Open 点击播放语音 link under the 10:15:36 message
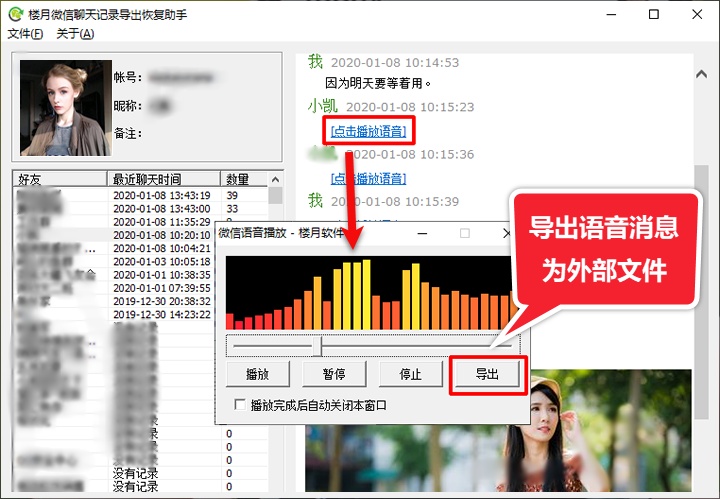Screen dimensions: 720x499 369,178
